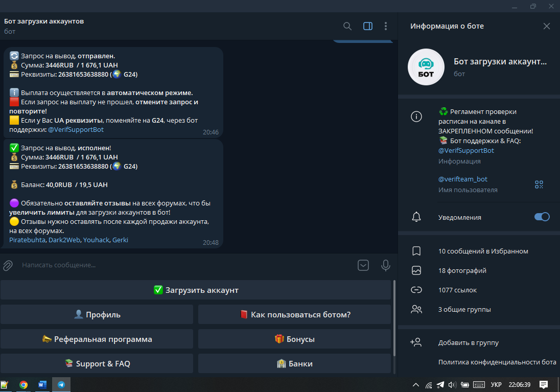Click the @VerifSupportBot link in message
Image resolution: width=560 pixels, height=392 pixels.
pos(76,130)
